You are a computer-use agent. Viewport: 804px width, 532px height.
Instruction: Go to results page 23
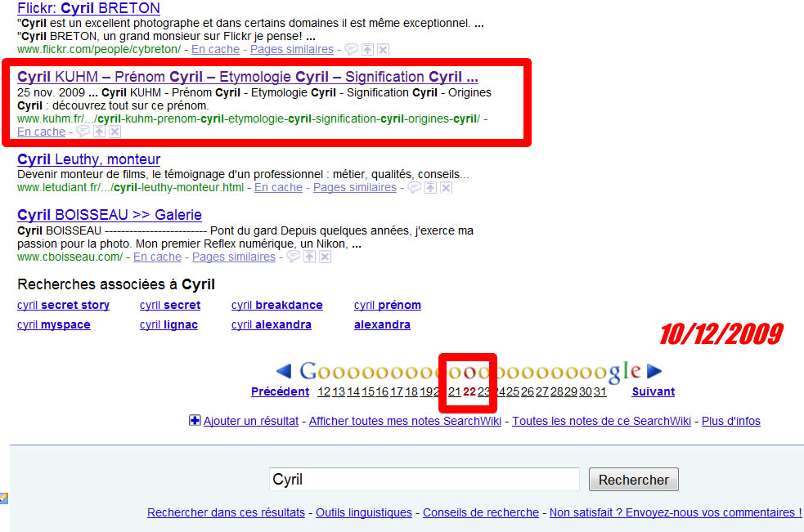coord(483,391)
